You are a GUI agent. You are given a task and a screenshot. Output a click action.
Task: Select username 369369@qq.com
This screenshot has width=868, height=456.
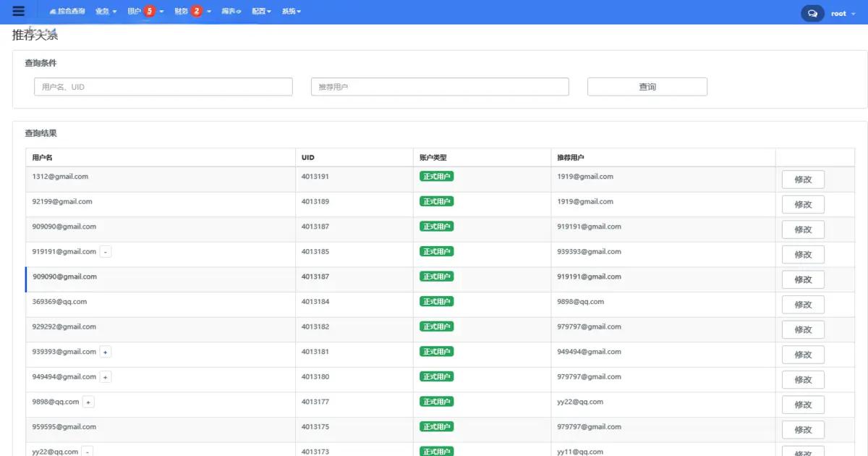59,302
